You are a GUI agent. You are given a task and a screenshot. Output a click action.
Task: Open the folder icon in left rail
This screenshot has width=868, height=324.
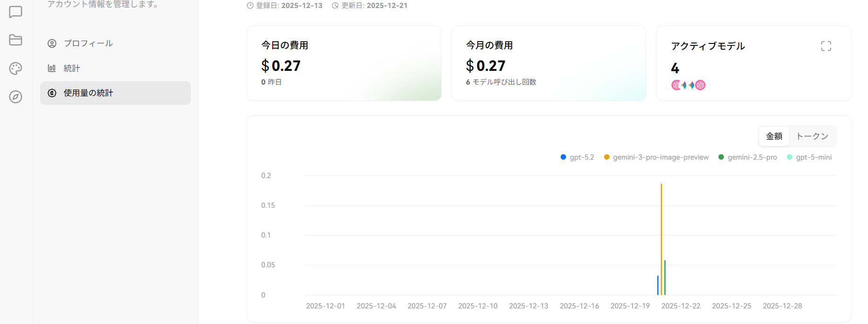[x=16, y=40]
